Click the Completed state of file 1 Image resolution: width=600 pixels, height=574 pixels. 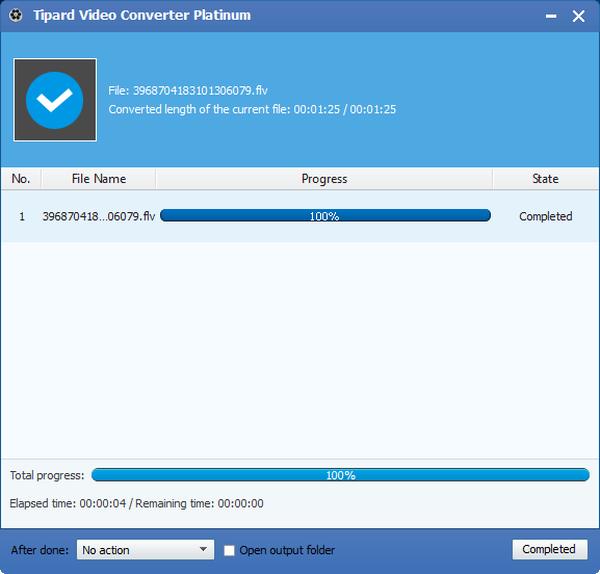click(x=546, y=217)
